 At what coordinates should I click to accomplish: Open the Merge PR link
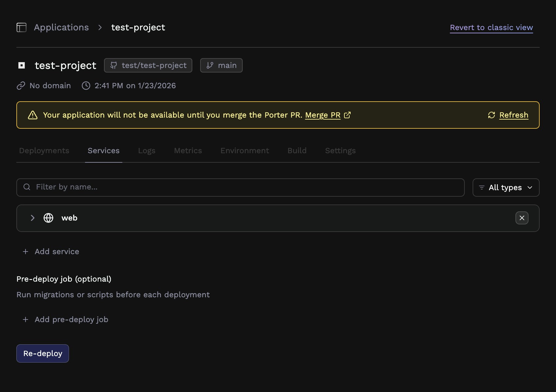click(x=322, y=115)
